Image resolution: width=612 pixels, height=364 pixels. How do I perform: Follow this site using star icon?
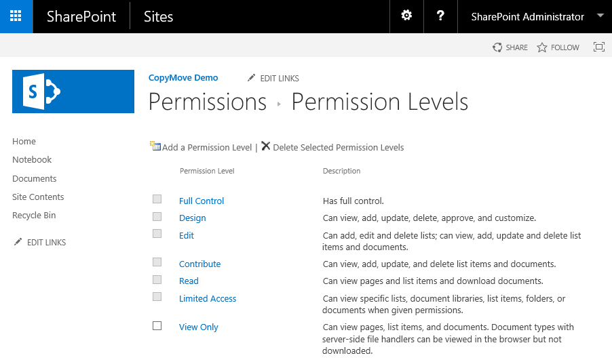pos(542,47)
